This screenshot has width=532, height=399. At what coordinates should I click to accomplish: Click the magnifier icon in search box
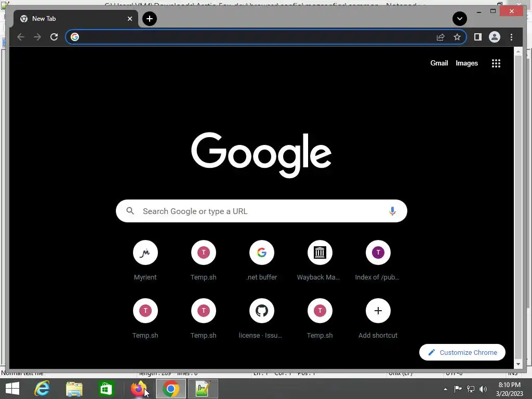[130, 211]
